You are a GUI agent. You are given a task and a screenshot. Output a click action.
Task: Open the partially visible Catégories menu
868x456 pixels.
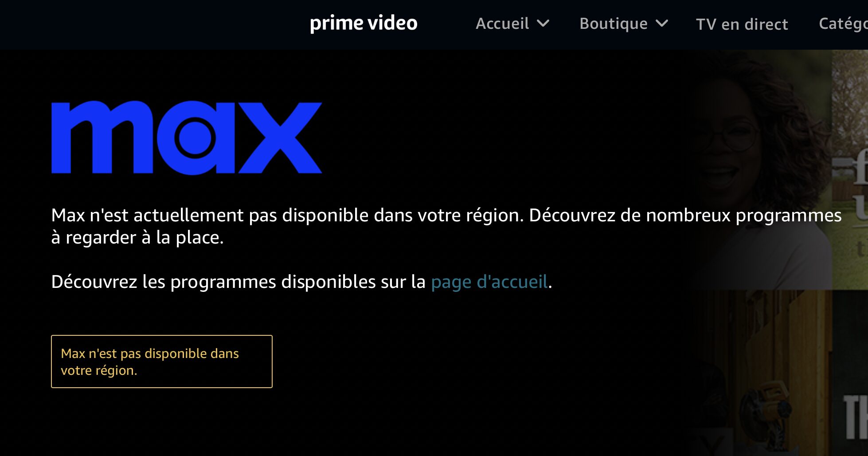[x=843, y=24]
